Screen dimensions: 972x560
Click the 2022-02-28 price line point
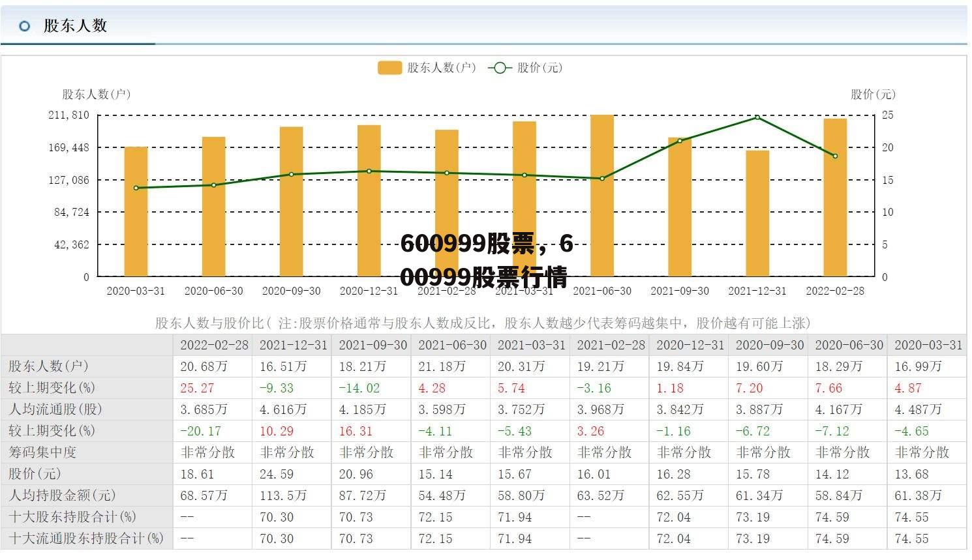pos(835,156)
